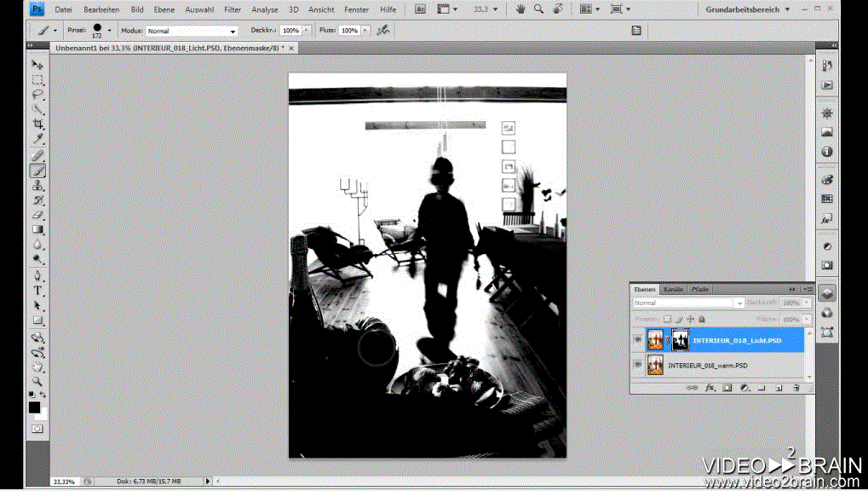Open the brush Modus blend dropdown
Viewport: 868px width, 491px height.
click(x=233, y=32)
